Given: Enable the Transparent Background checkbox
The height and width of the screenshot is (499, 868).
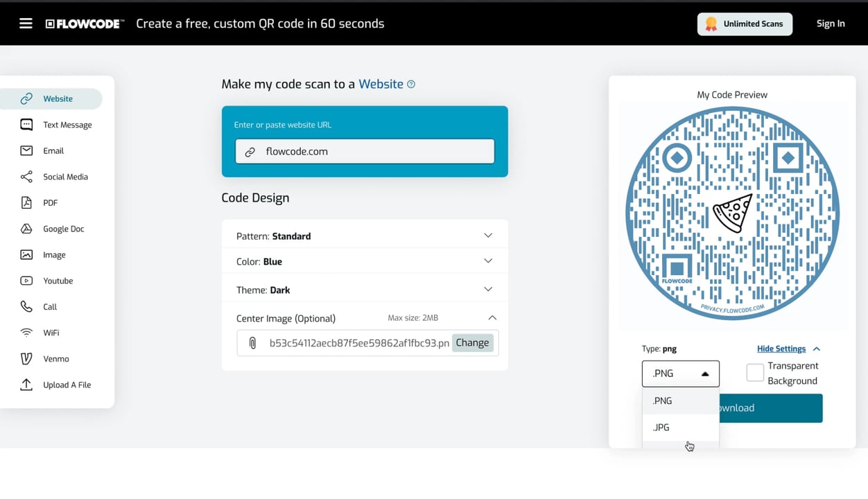Looking at the screenshot, I should 755,373.
